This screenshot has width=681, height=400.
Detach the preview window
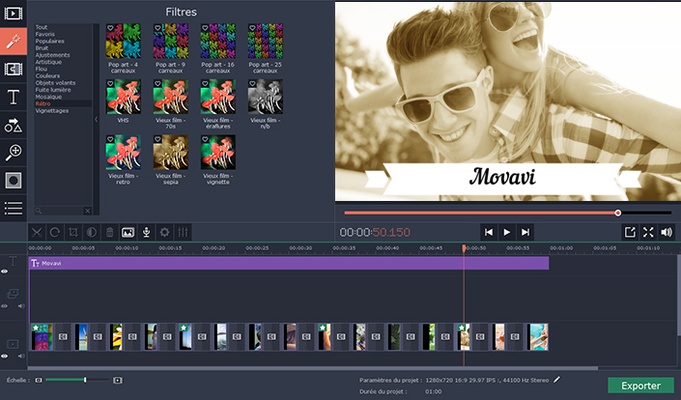[x=630, y=232]
